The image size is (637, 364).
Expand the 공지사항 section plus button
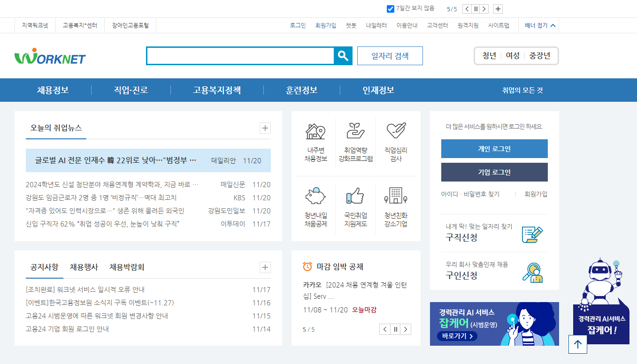tap(265, 267)
